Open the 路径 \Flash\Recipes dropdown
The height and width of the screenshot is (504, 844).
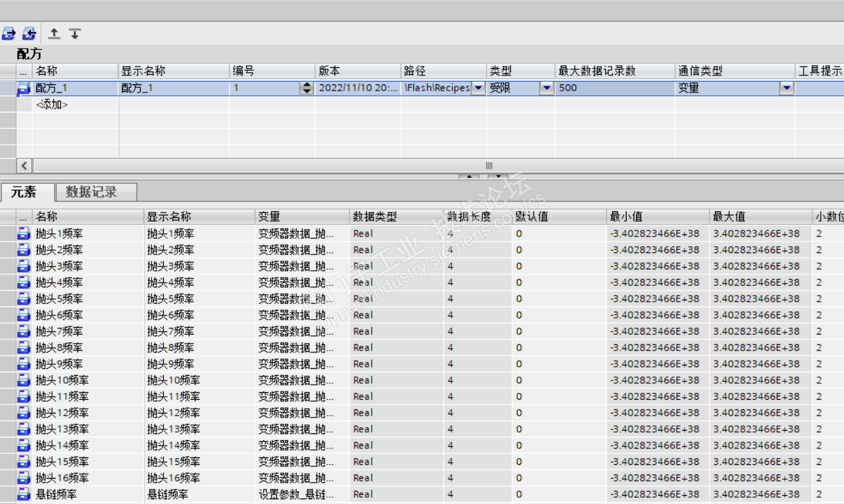pos(478,88)
